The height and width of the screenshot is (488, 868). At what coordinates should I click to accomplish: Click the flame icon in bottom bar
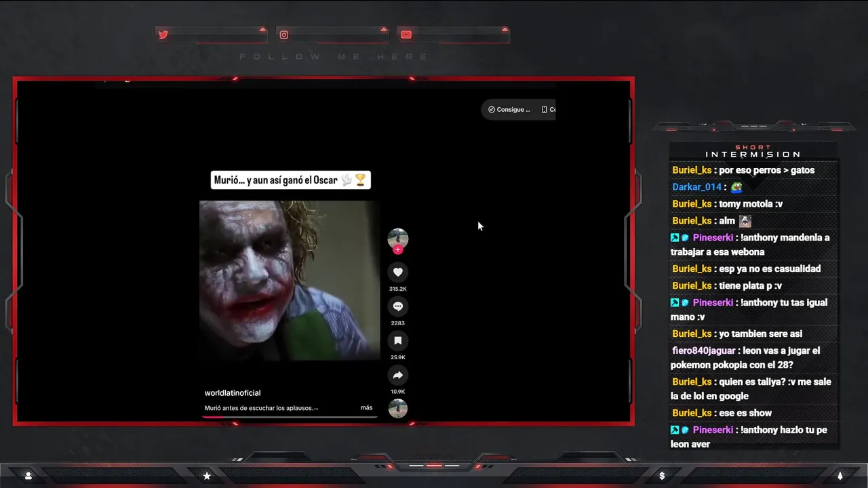click(x=840, y=476)
